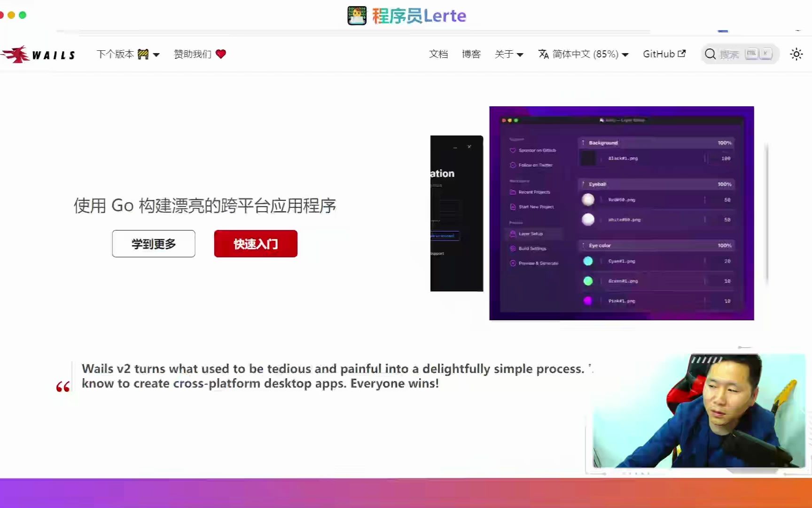
Task: Open the 下个版本 dropdown menu
Action: (x=128, y=54)
